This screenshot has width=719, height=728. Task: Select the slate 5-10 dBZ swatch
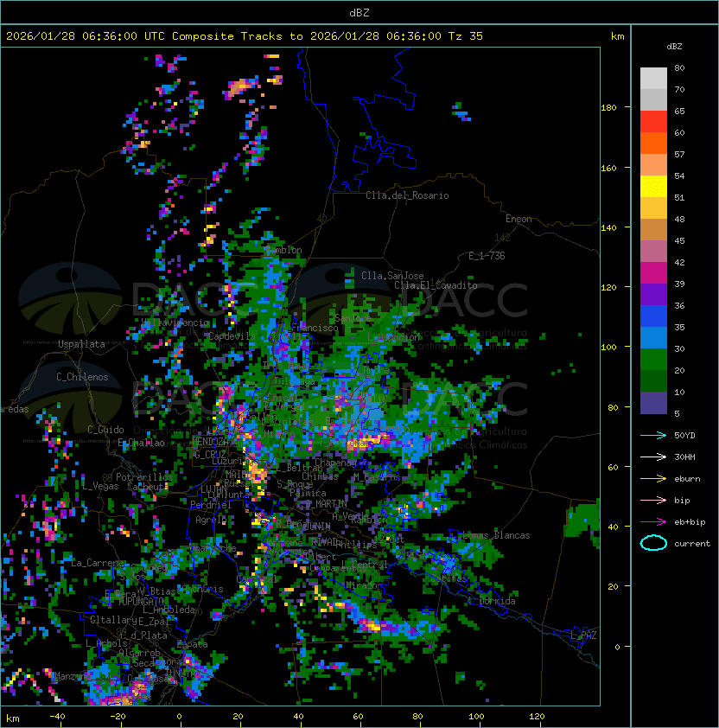coord(653,403)
